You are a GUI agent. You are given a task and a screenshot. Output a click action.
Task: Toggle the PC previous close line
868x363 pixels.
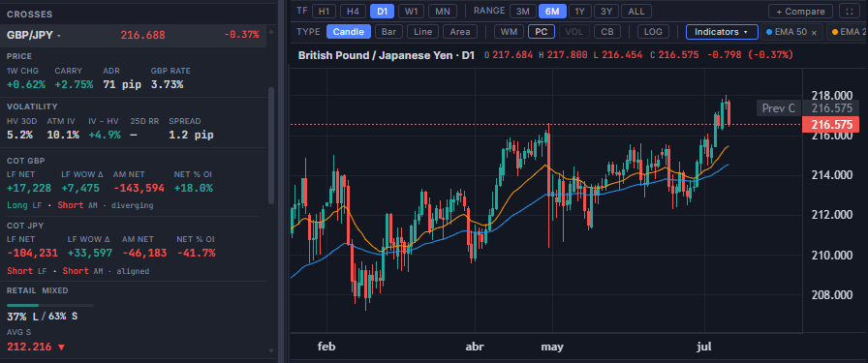tap(542, 32)
